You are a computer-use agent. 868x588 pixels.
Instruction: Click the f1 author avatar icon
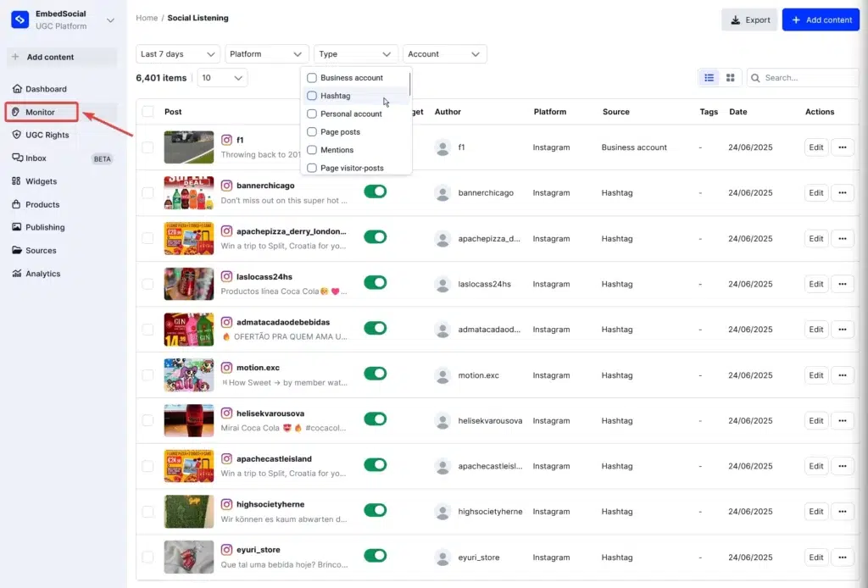442,147
